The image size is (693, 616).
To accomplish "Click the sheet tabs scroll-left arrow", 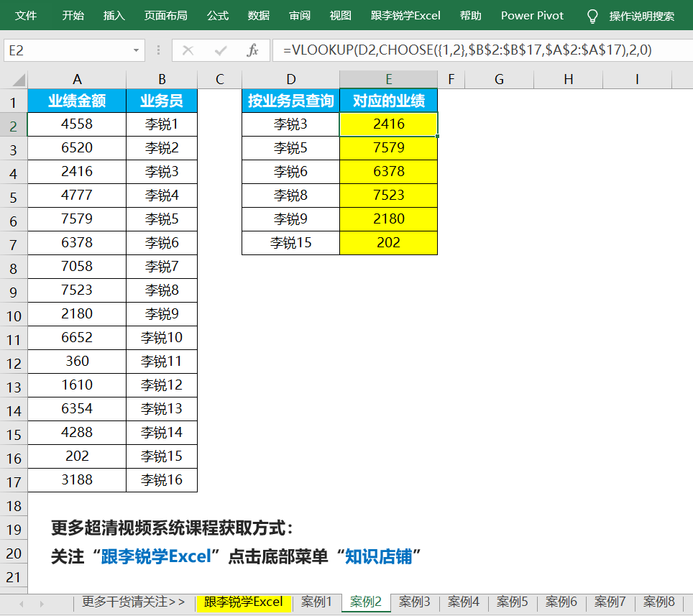I will (22, 603).
